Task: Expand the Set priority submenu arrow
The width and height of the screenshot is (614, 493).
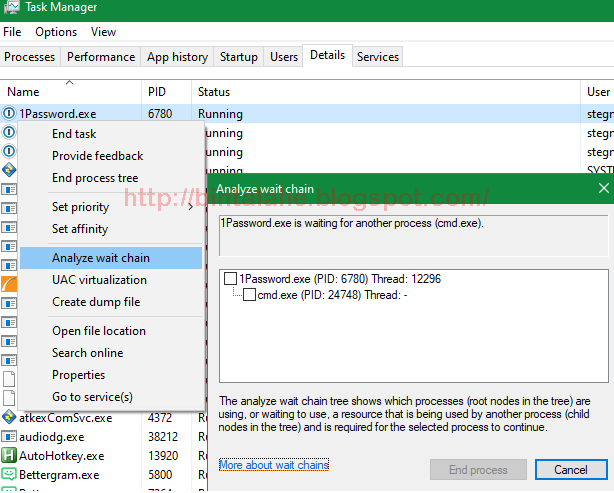Action: click(x=191, y=207)
